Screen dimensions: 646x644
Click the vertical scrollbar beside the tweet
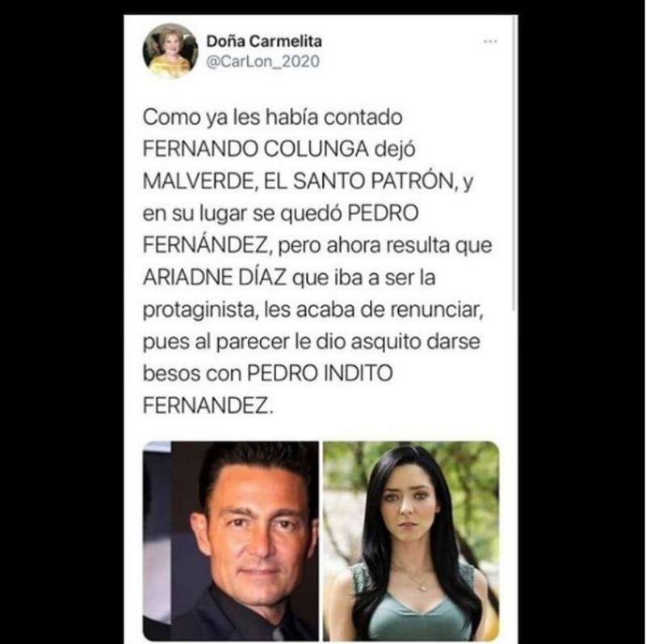tap(514, 164)
